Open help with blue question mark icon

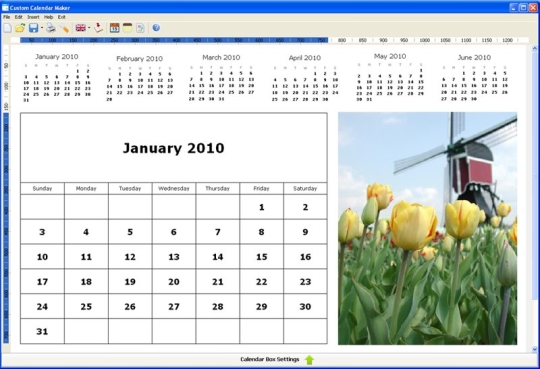156,28
